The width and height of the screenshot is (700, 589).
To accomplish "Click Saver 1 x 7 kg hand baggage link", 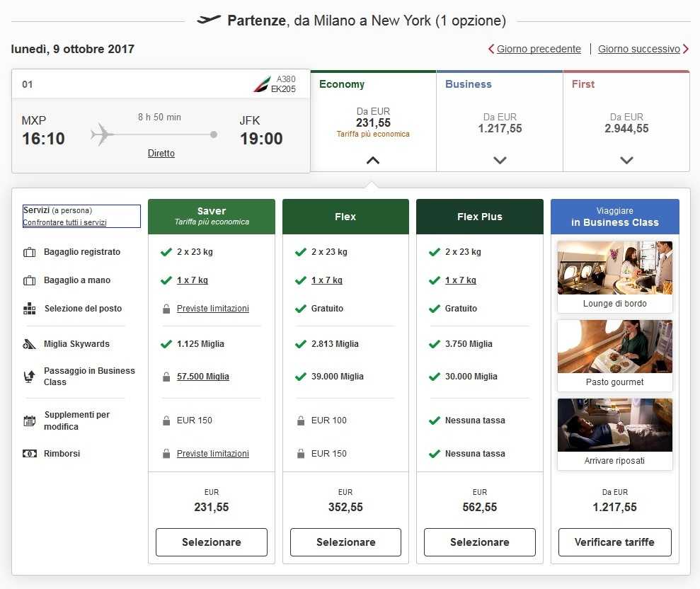I will click(193, 280).
